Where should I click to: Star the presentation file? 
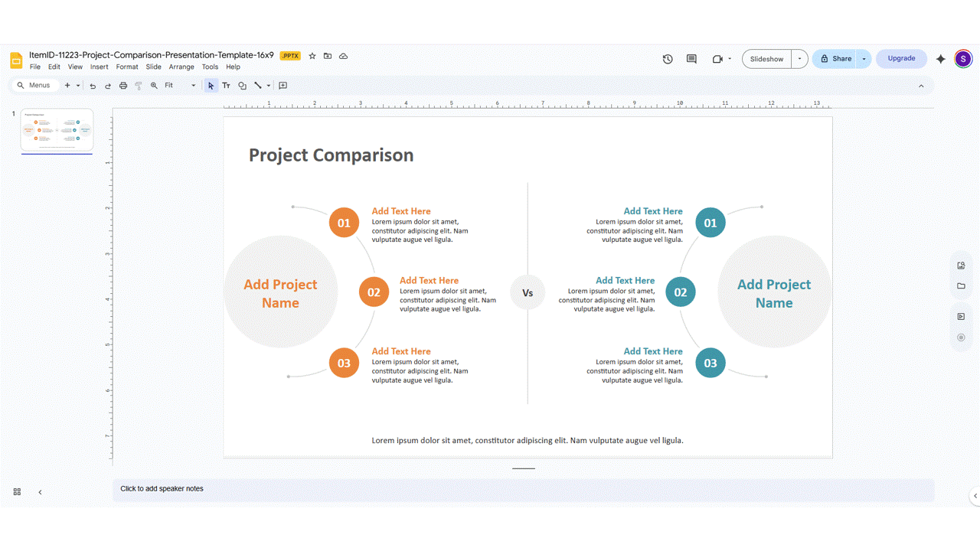click(312, 55)
